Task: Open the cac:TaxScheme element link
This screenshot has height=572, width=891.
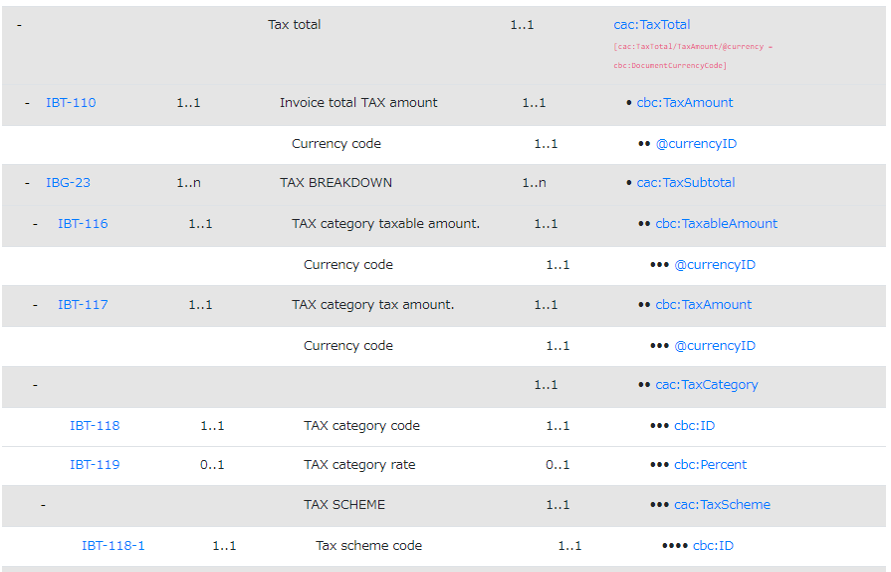Action: pyautogui.click(x=722, y=505)
